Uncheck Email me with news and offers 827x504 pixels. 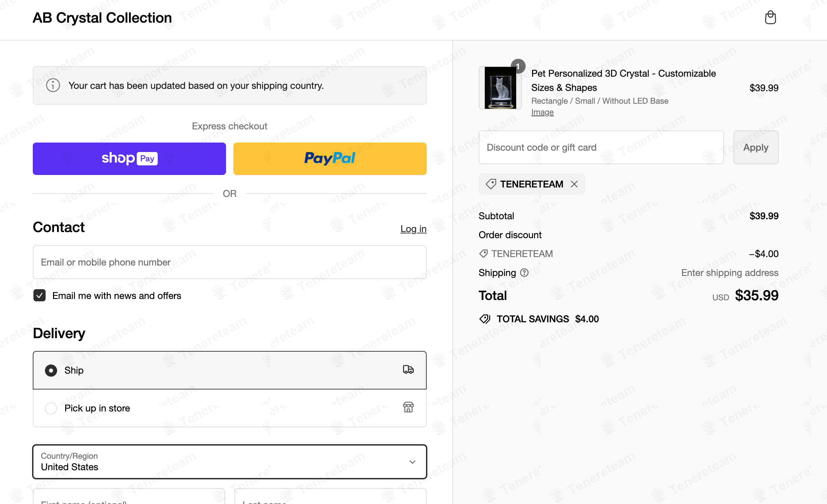coord(40,296)
